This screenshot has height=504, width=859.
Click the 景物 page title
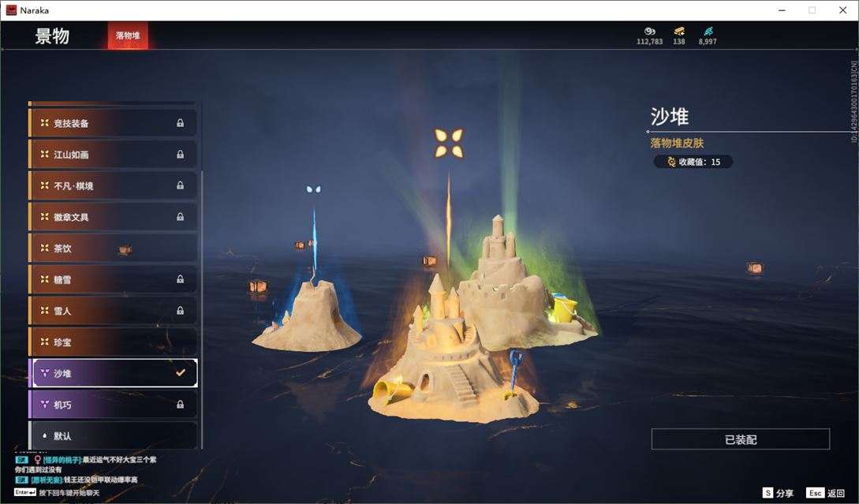[x=52, y=36]
